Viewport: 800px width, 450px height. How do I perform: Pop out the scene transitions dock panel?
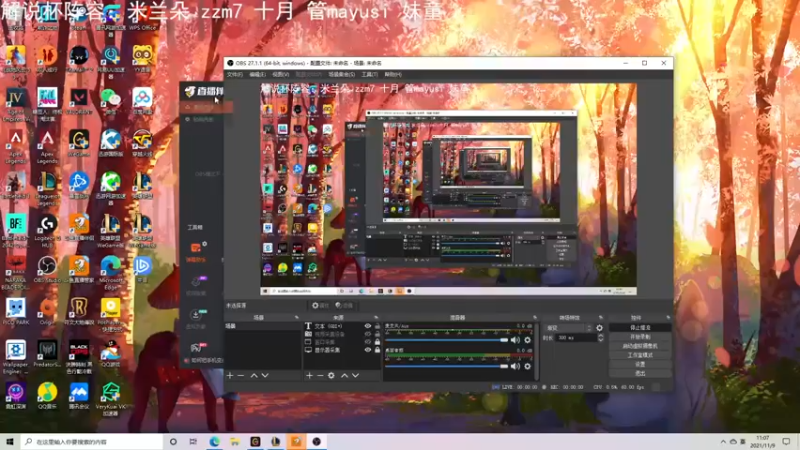pyautogui.click(x=601, y=317)
